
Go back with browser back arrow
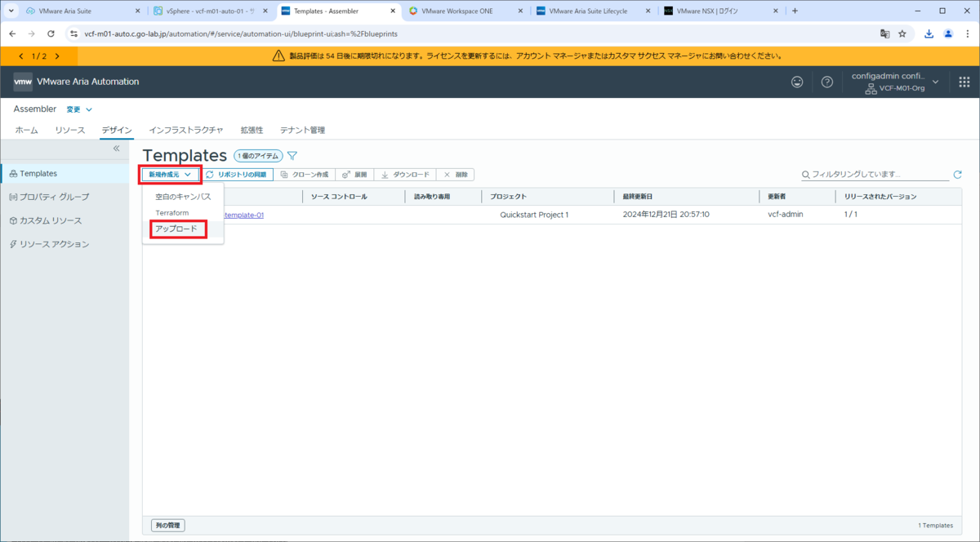pyautogui.click(x=12, y=33)
